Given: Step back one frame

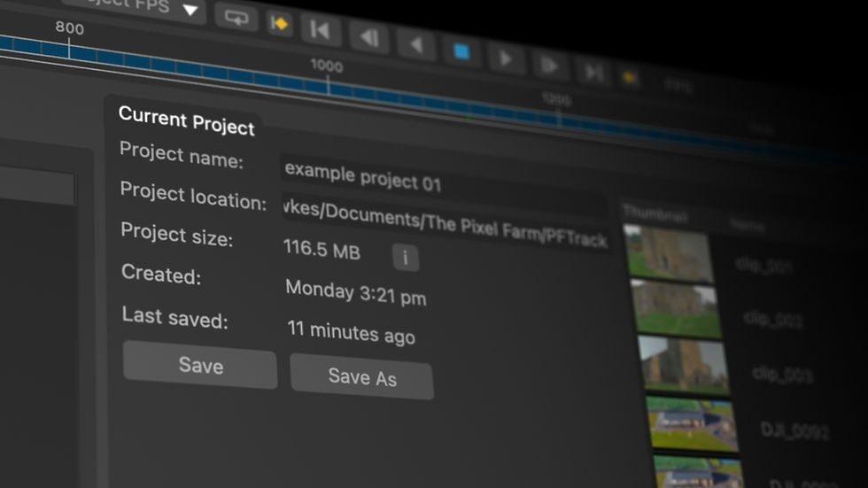Looking at the screenshot, I should tap(369, 37).
